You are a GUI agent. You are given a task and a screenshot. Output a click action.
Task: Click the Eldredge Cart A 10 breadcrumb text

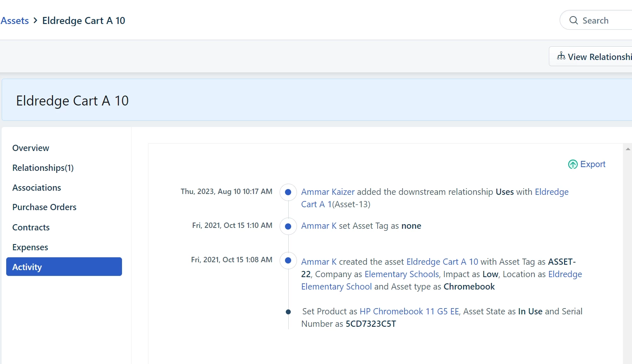[x=84, y=21]
